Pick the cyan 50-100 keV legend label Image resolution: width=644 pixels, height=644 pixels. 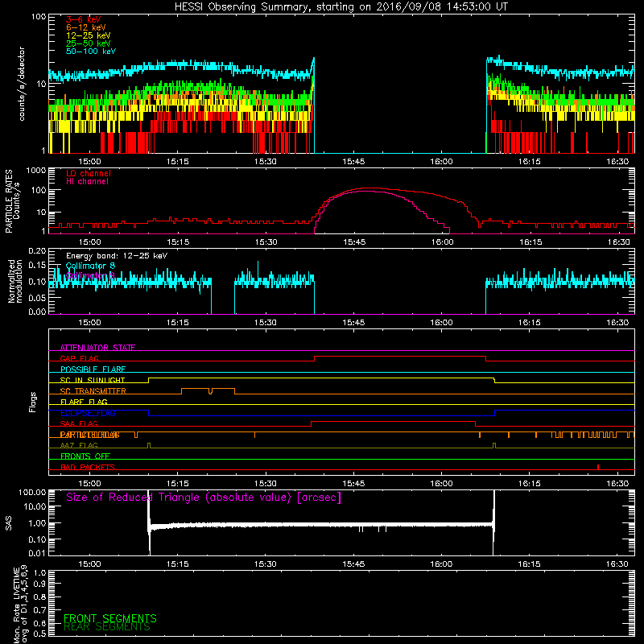[x=91, y=52]
